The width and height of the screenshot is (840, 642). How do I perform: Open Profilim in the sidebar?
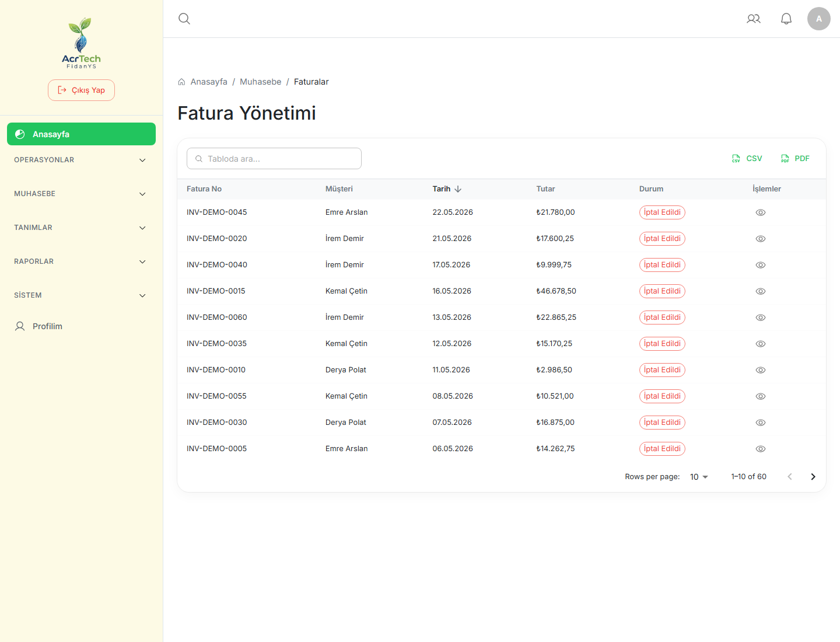pos(81,326)
